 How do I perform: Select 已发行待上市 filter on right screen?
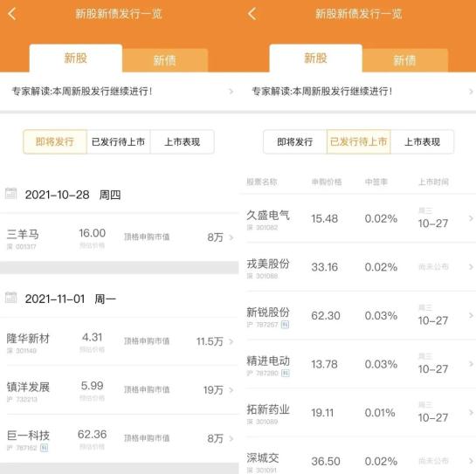point(359,141)
